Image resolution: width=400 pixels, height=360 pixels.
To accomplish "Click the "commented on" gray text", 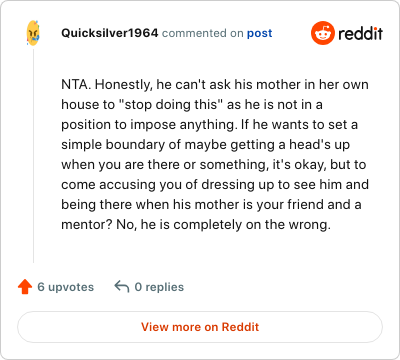I will 203,33.
